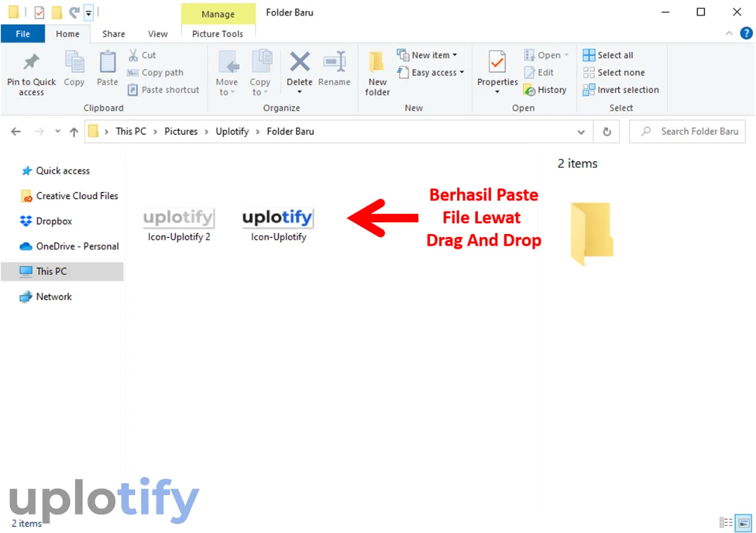756x533 pixels.
Task: Open Customize Quick Access Toolbar dropdown
Action: click(x=88, y=12)
